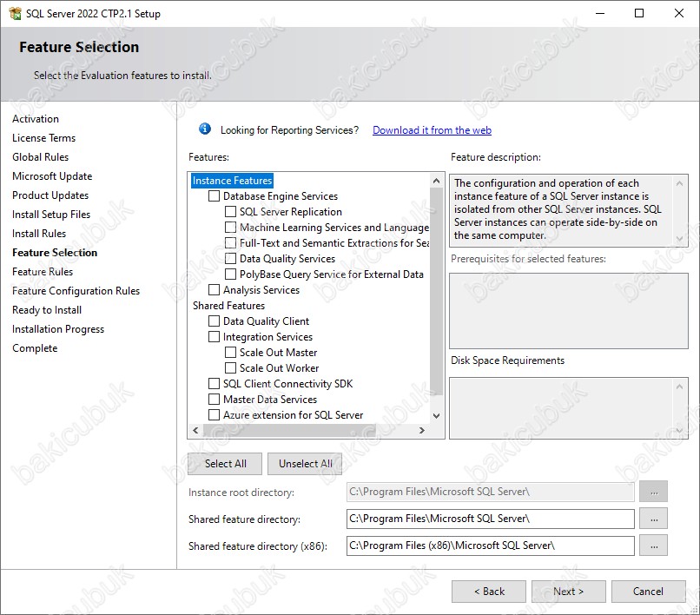
Task: Check SQL Client Connectivity SDK
Action: coord(215,384)
